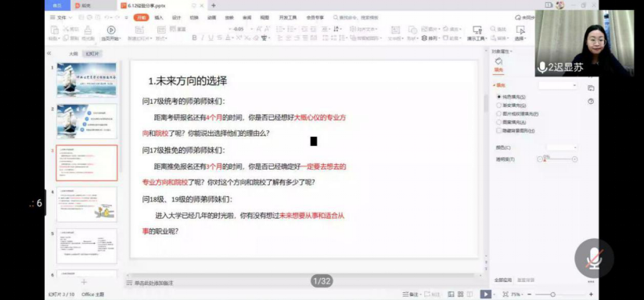The width and height of the screenshot is (644, 300).
Task: Open the 插入 ribbon tab
Action: click(159, 18)
